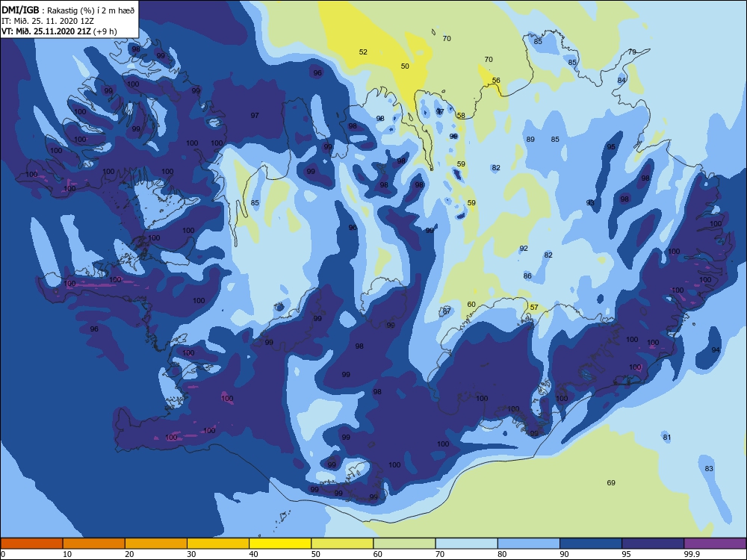Click the map value 79

632,52
